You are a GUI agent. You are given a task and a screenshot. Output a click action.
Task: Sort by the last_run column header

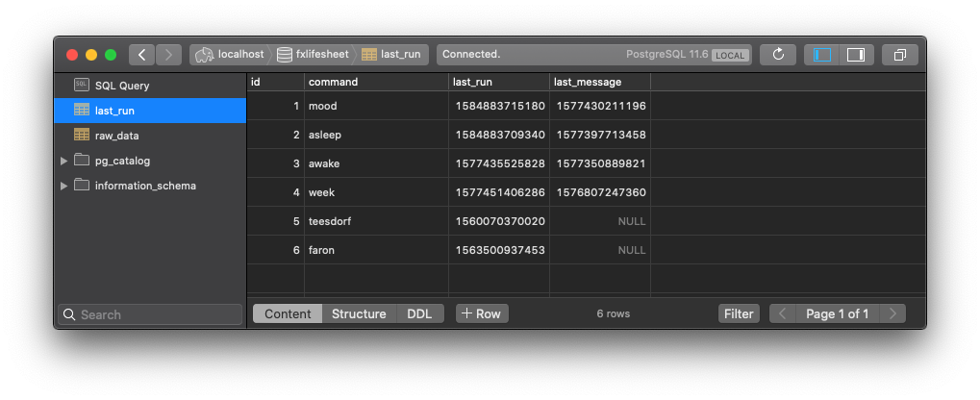tap(499, 82)
